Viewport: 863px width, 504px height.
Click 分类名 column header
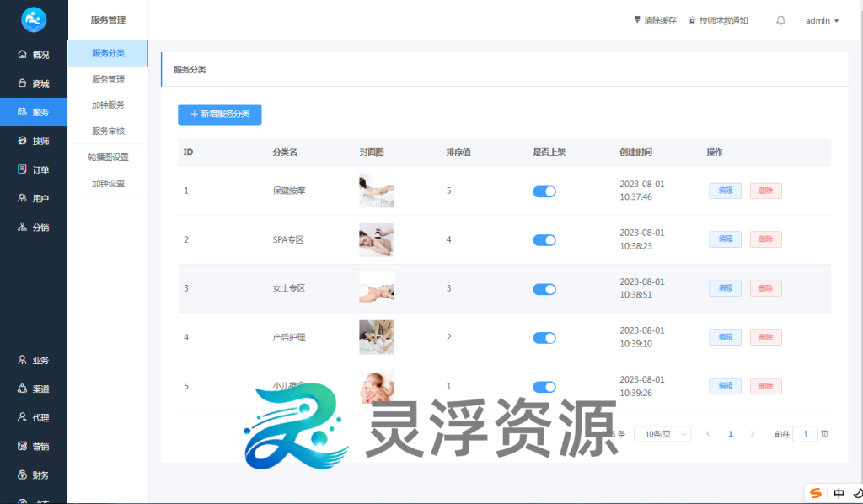pyautogui.click(x=285, y=153)
